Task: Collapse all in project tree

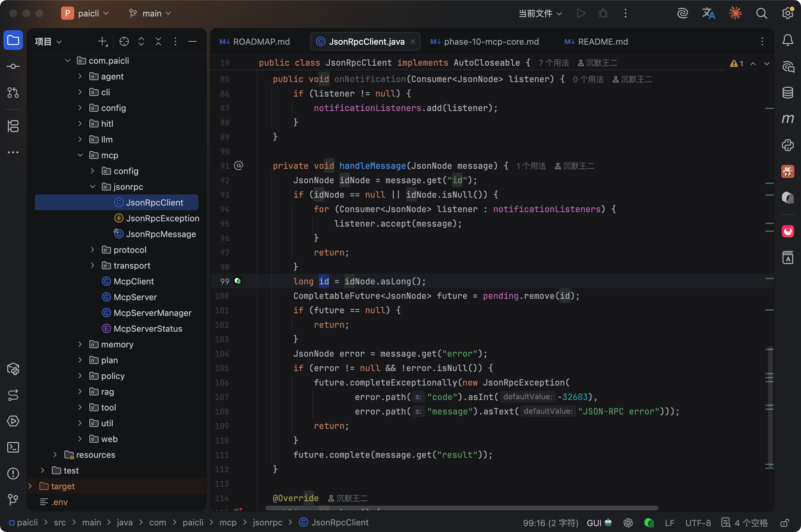Action: 158,41
